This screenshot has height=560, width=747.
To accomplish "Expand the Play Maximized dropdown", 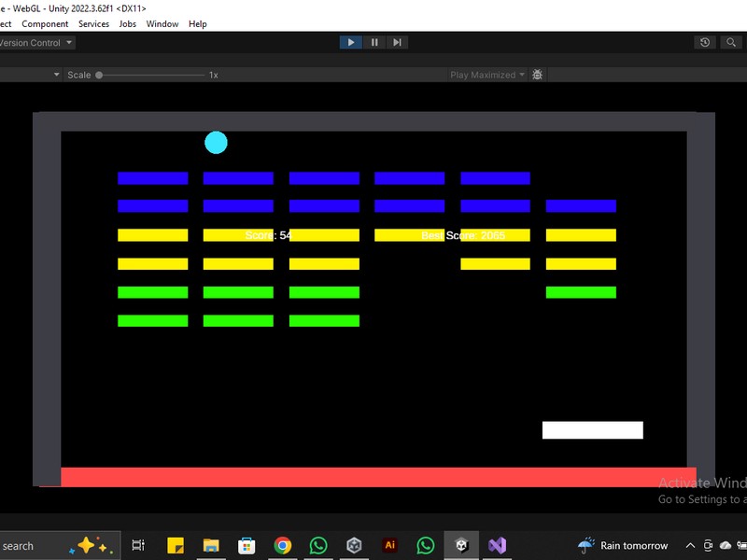I will (487, 75).
